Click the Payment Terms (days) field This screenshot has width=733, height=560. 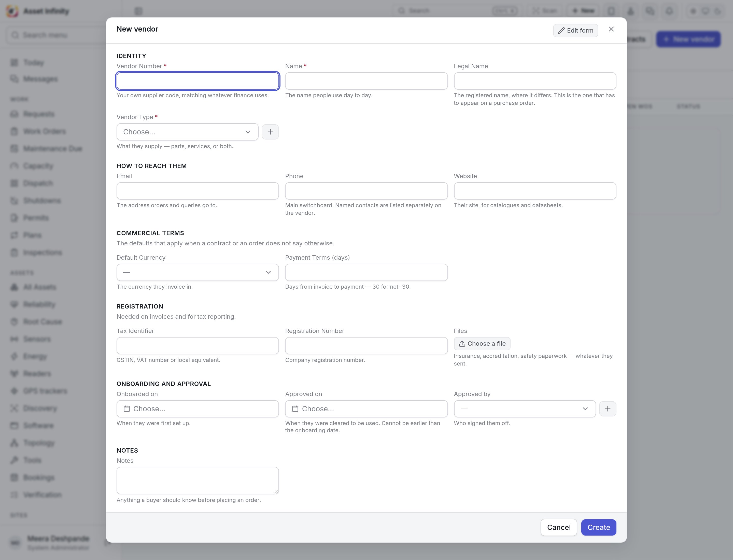pyautogui.click(x=366, y=272)
